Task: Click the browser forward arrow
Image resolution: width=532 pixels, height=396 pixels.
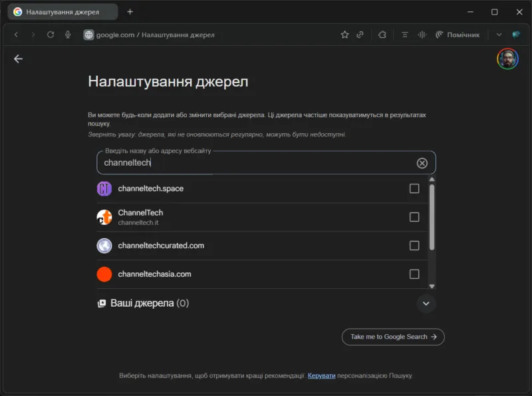Action: [33, 35]
